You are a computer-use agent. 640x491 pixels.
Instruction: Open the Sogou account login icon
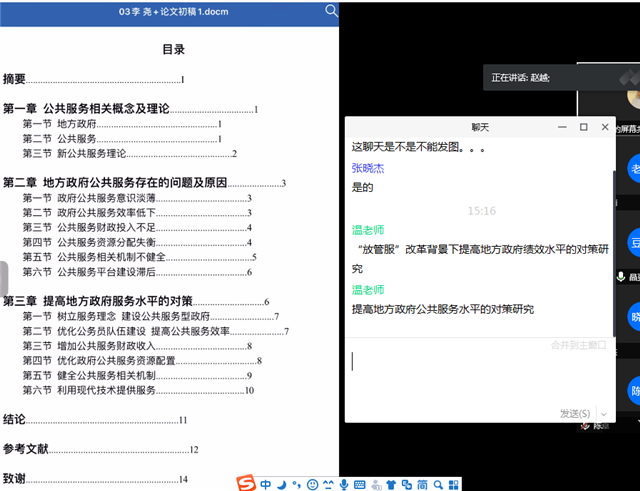[x=376, y=484]
